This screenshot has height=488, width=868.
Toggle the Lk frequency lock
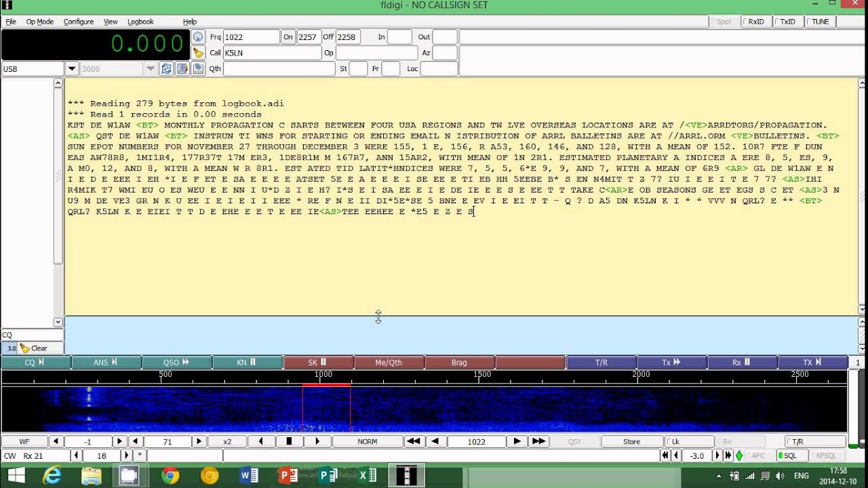click(x=689, y=441)
